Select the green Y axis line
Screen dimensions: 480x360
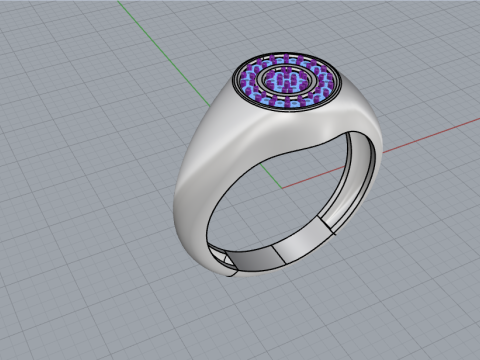[x=163, y=53]
